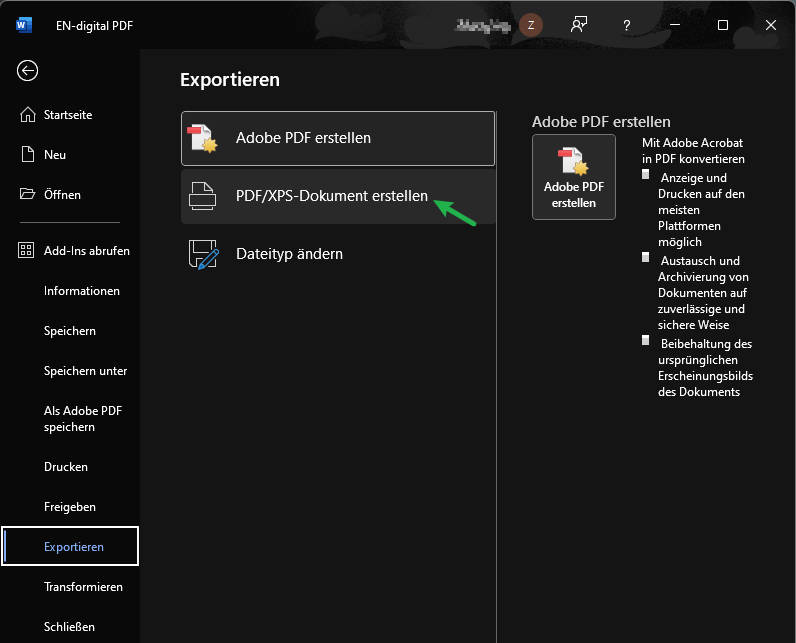Click the Word app logo icon
Screen dimensions: 796x643
[24, 25]
